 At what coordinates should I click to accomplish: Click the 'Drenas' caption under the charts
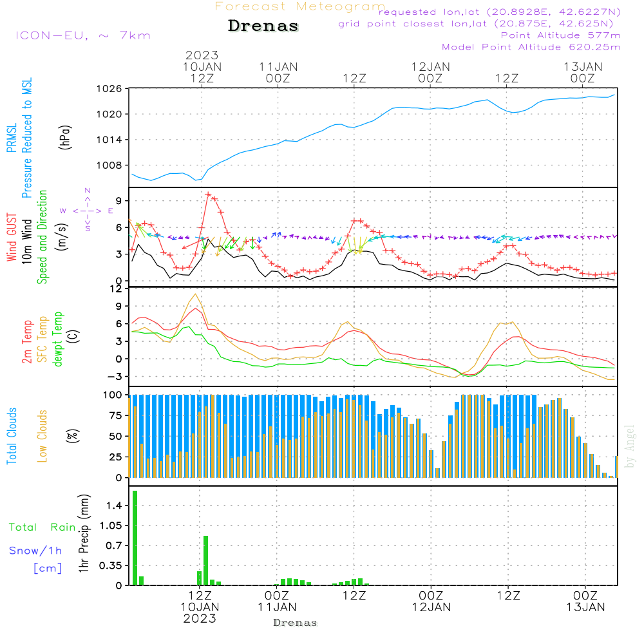point(296,623)
